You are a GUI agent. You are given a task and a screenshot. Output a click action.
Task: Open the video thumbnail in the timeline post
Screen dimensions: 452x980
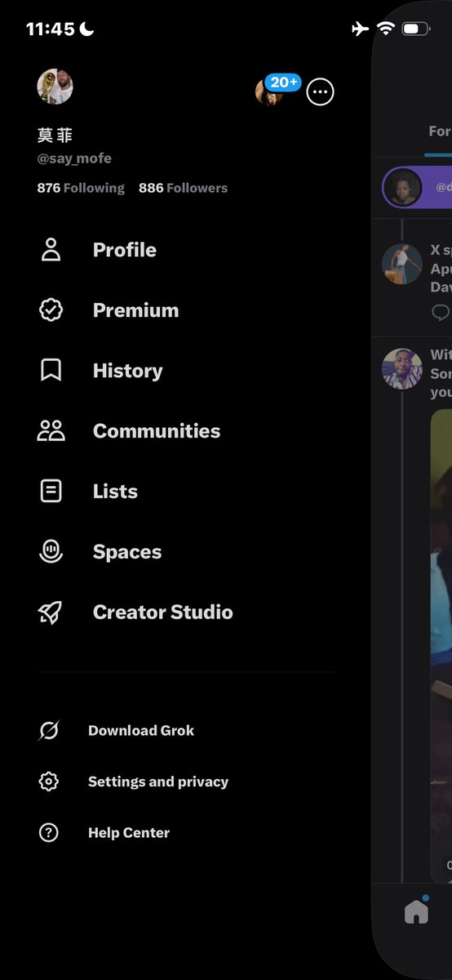[x=441, y=645]
